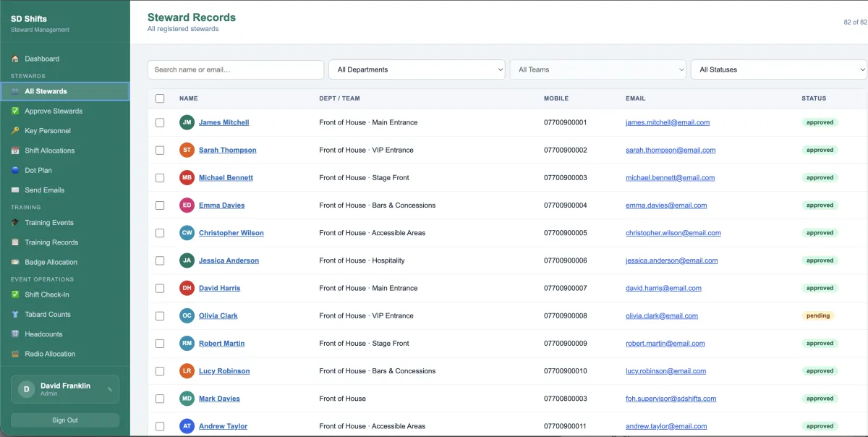Click the Send Emails envelope icon
This screenshot has width=868, height=437.
coord(15,190)
